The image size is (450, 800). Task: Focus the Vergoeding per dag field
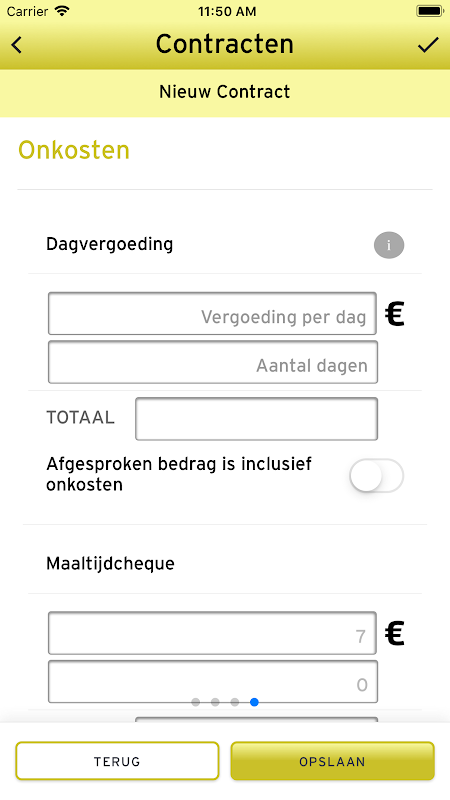coord(212,314)
